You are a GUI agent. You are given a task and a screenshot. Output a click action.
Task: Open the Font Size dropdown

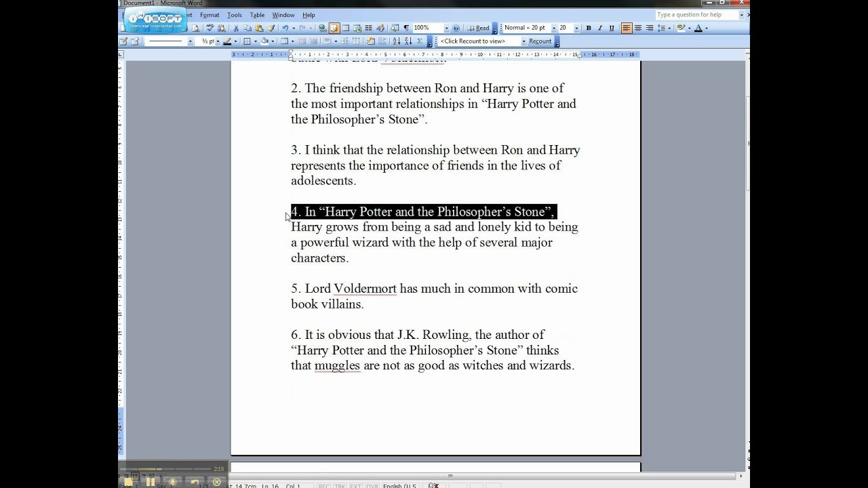pos(576,28)
